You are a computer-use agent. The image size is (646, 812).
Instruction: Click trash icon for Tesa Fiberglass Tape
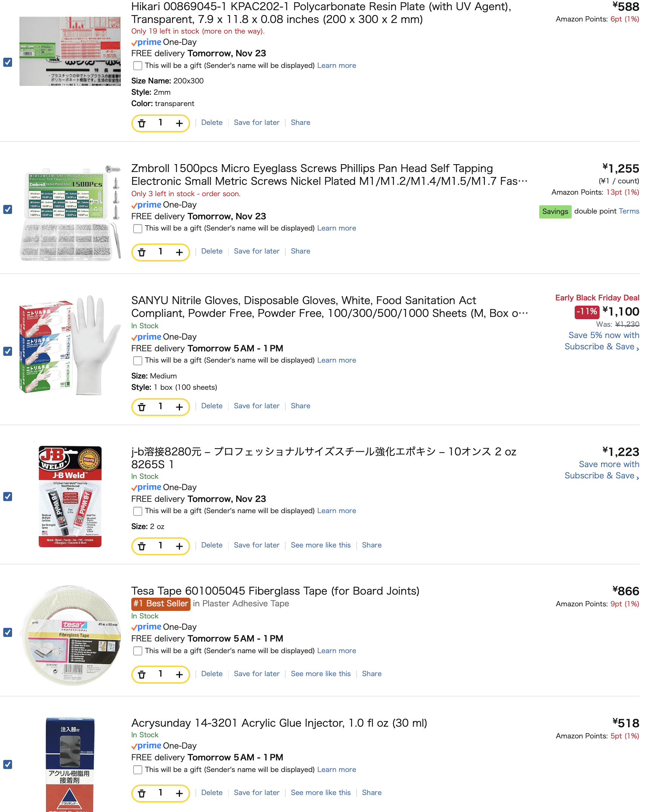142,675
